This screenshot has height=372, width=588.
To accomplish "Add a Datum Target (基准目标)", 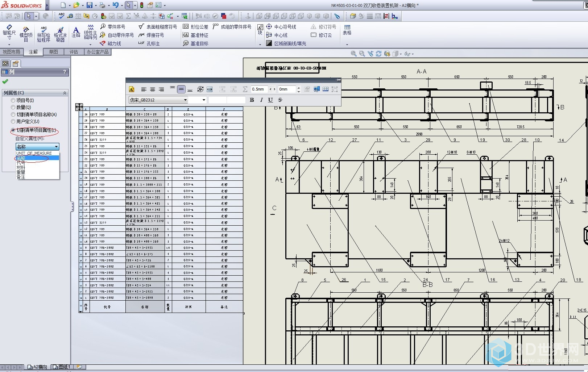I will point(195,43).
